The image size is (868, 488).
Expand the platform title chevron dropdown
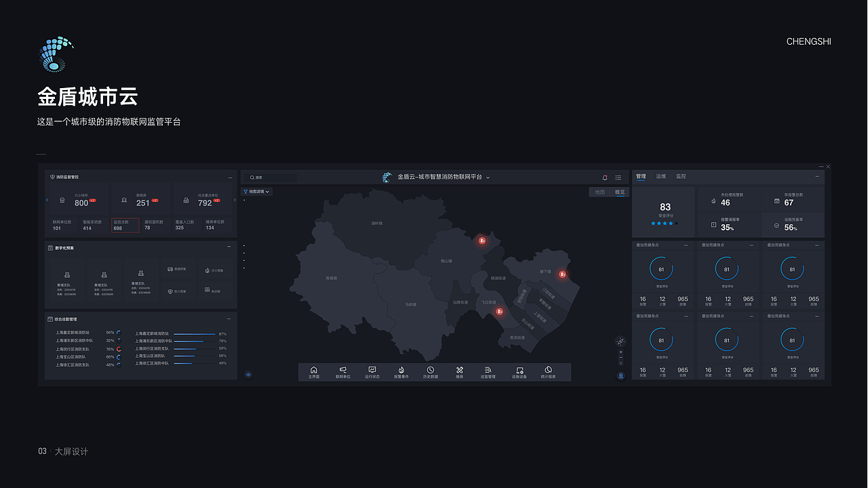pyautogui.click(x=488, y=178)
